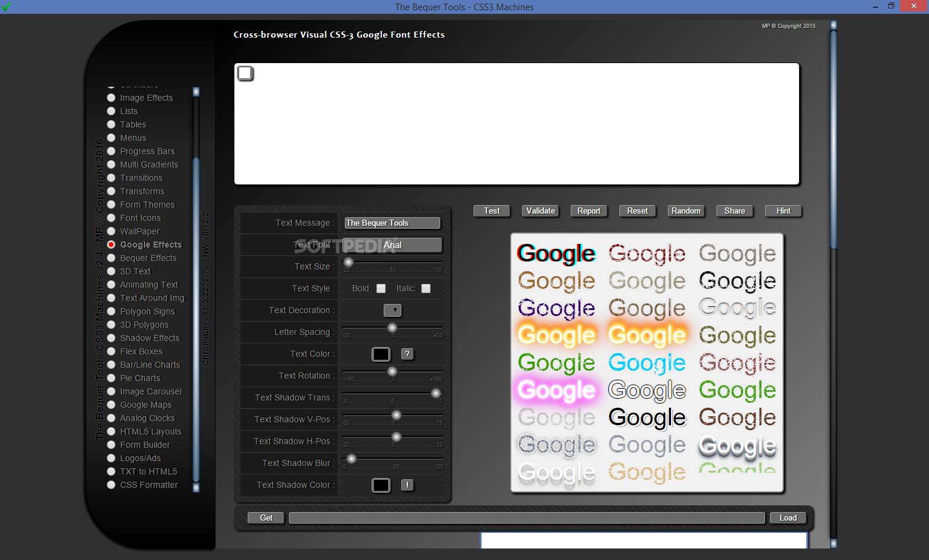Toggle the Italic checkbox
Image resolution: width=929 pixels, height=560 pixels.
pyautogui.click(x=426, y=288)
